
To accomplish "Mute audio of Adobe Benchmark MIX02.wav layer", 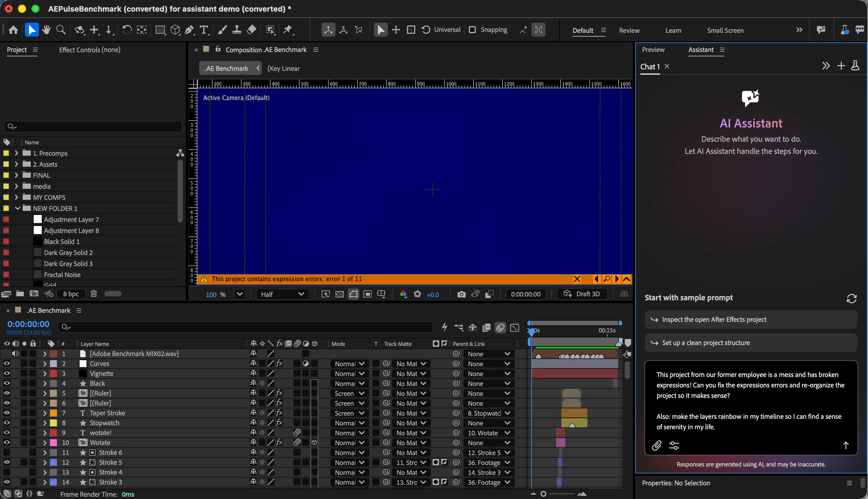I will tap(15, 354).
